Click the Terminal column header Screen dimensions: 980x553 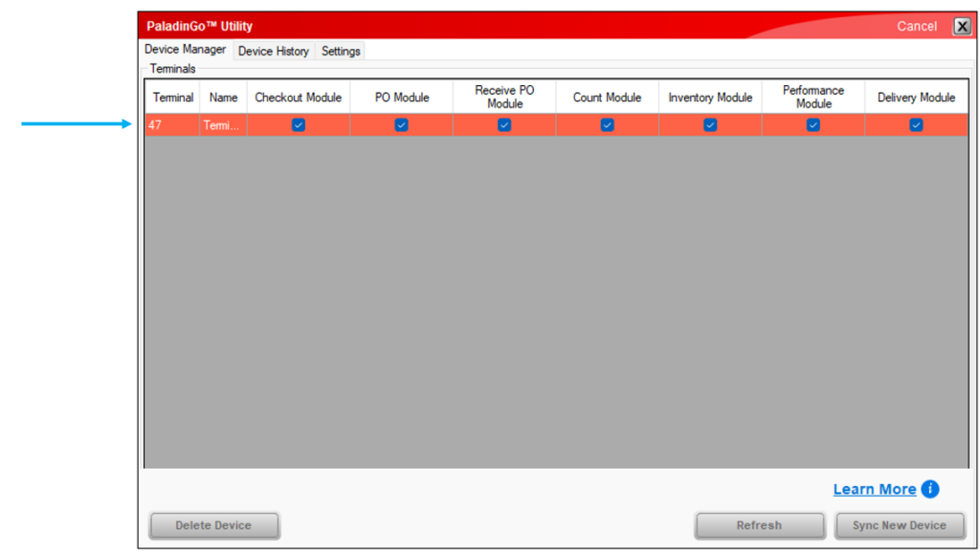[173, 98]
